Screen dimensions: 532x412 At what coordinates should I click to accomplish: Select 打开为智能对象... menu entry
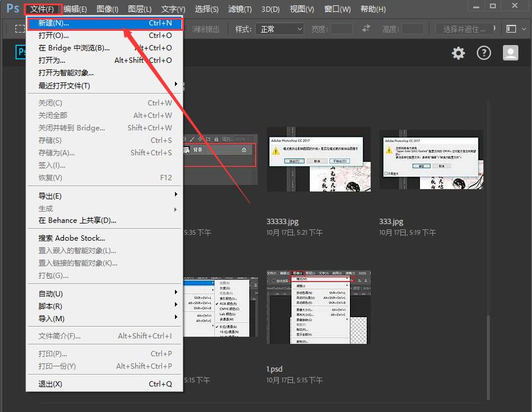click(105, 73)
